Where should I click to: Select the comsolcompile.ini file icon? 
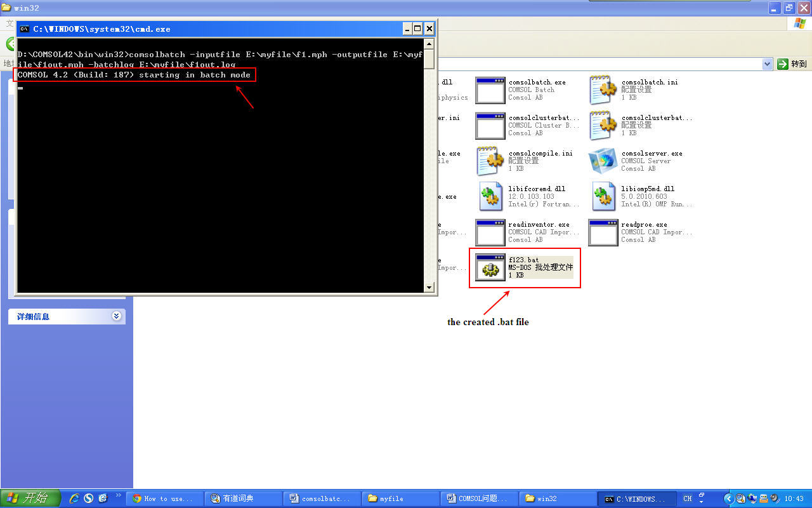coord(490,161)
